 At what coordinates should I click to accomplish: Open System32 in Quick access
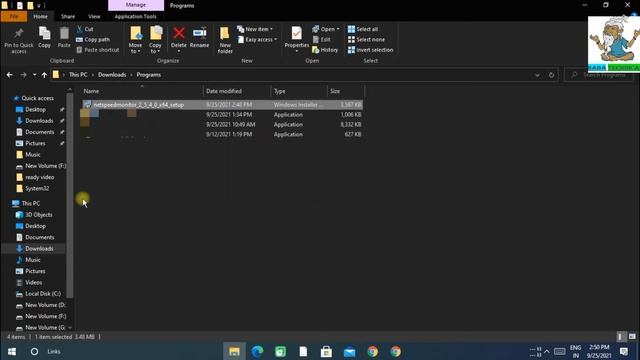click(33, 189)
